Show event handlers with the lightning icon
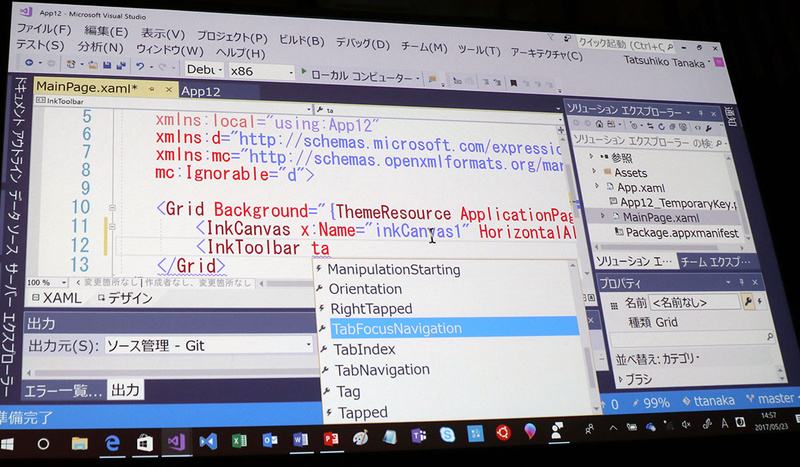800x467 pixels. tap(760, 301)
